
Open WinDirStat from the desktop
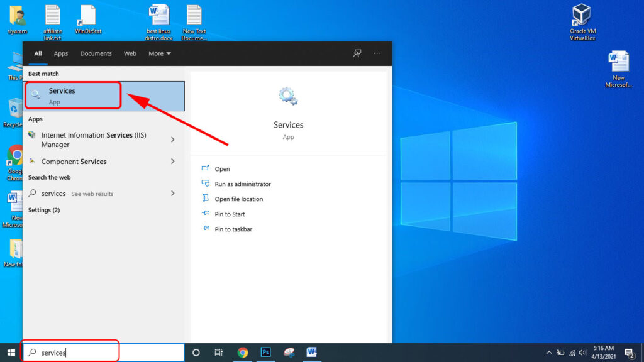click(87, 16)
